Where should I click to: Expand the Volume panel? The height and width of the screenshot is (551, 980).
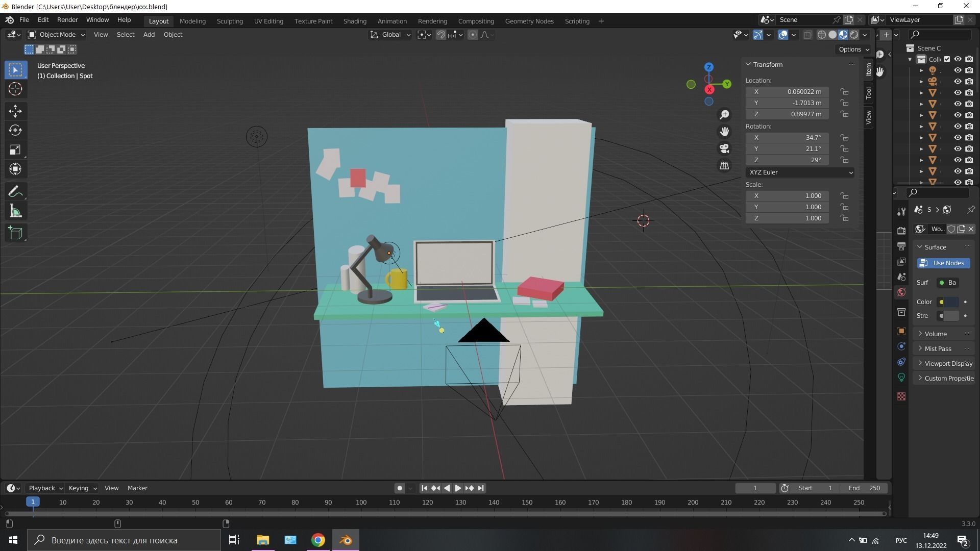[935, 334]
